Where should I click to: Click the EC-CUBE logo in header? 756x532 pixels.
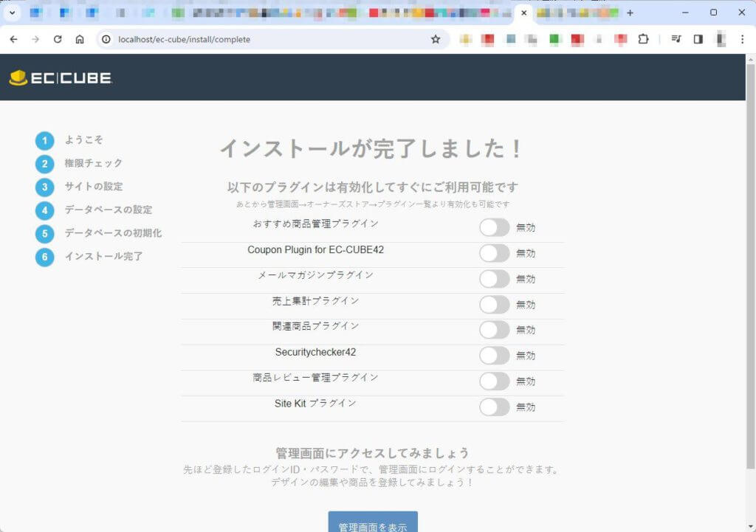pos(61,77)
